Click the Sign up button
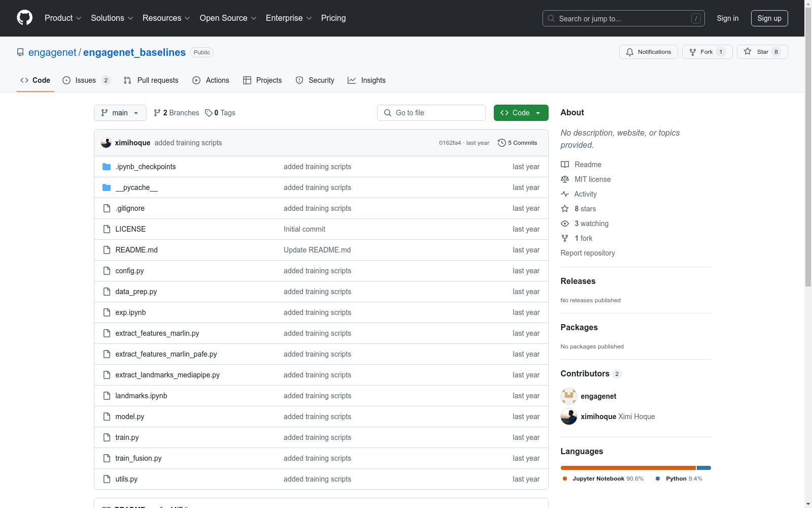Viewport: 812px width, 508px height. (x=769, y=18)
